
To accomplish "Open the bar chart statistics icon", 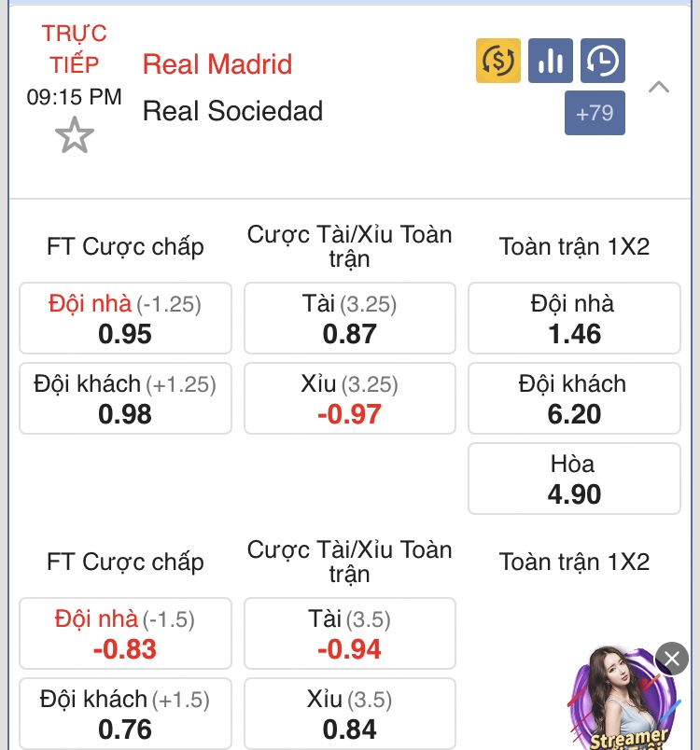I will pos(551,61).
